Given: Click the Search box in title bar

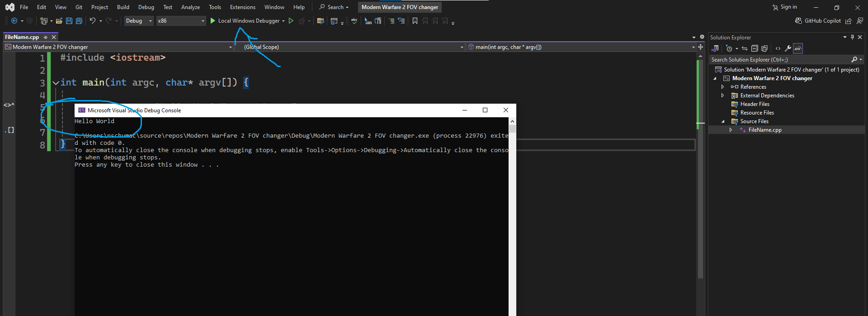Looking at the screenshot, I should tap(334, 7).
